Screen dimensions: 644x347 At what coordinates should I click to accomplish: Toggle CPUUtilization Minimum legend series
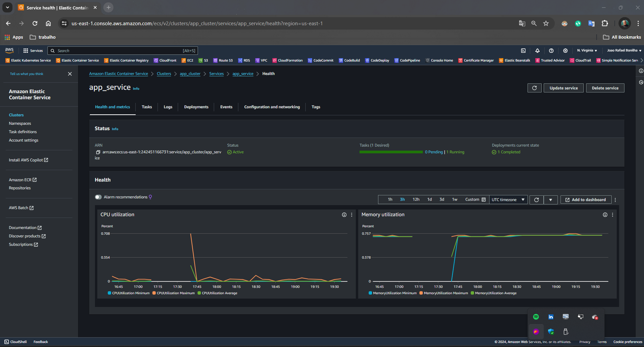129,293
